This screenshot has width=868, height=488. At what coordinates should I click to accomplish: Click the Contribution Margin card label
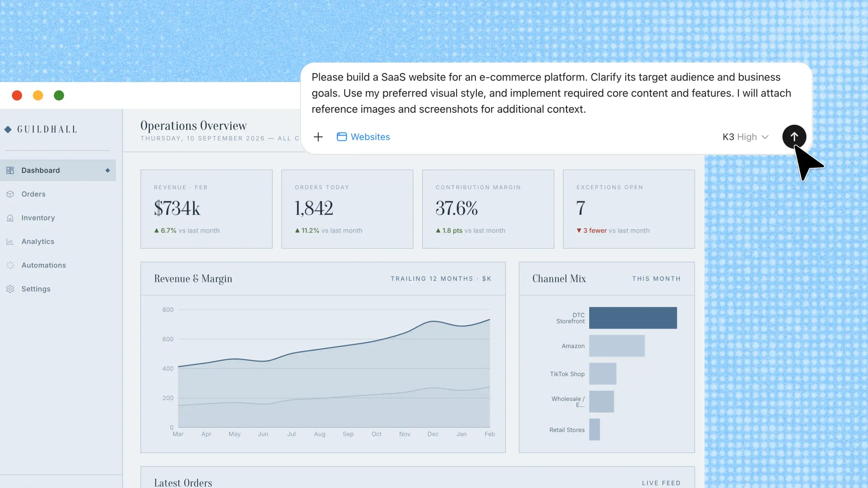(x=478, y=187)
